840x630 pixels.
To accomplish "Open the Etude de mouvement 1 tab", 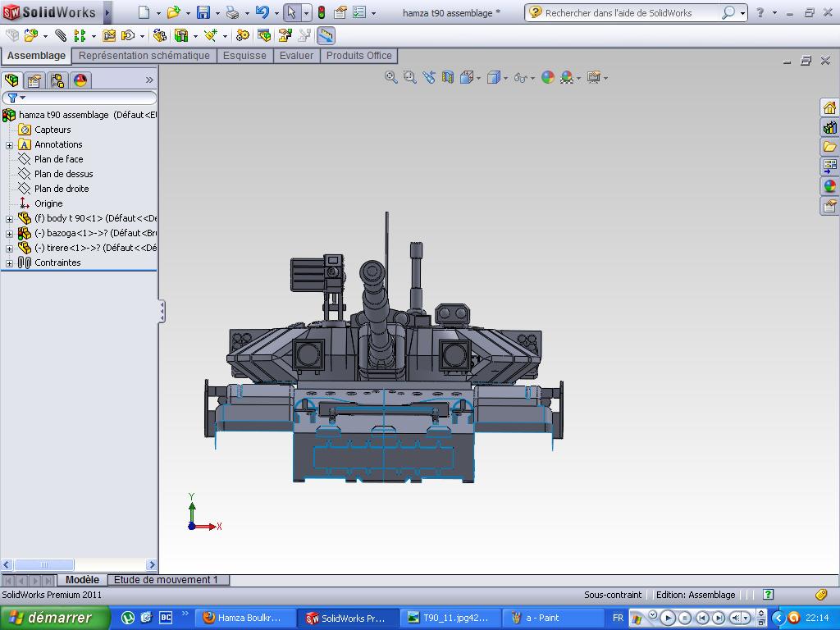I will 166,580.
